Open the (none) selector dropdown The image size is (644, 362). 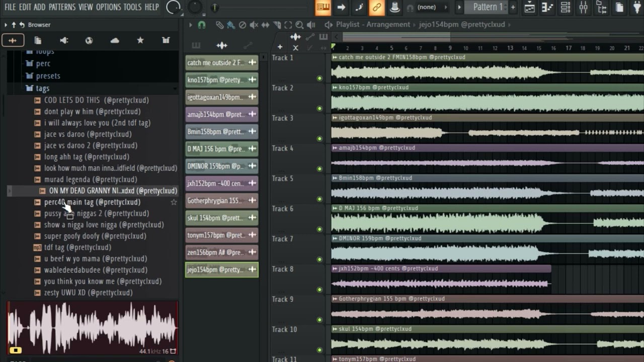433,7
